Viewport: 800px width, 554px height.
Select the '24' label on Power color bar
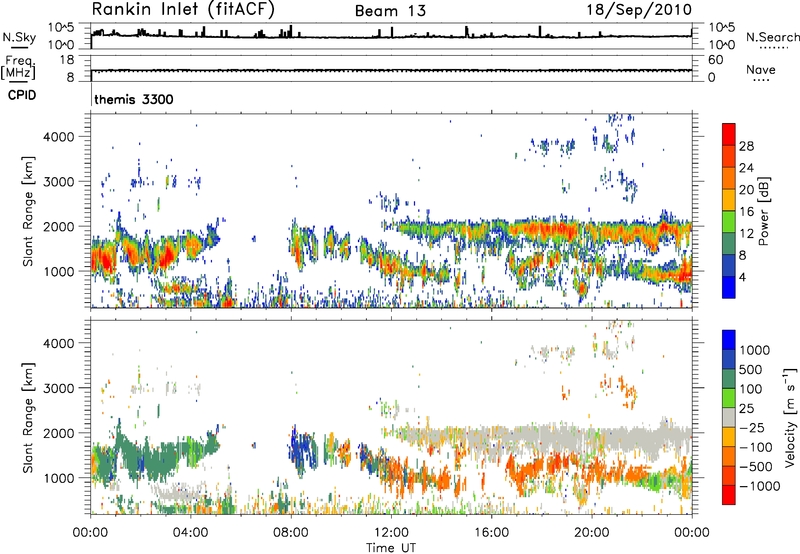[x=746, y=168]
